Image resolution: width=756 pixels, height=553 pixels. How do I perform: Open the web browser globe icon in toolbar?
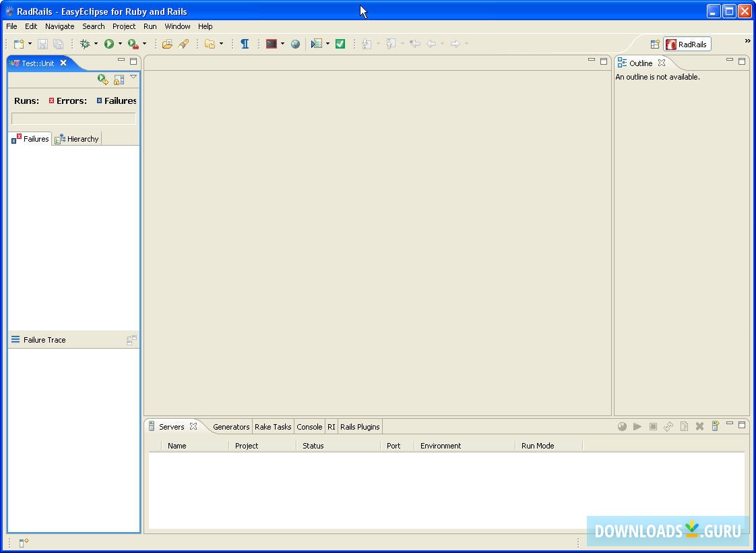click(296, 43)
